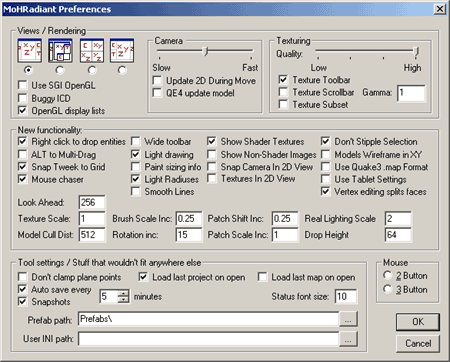The height and width of the screenshot is (362, 450).
Task: Cancel the preferences dialog
Action: click(x=418, y=343)
